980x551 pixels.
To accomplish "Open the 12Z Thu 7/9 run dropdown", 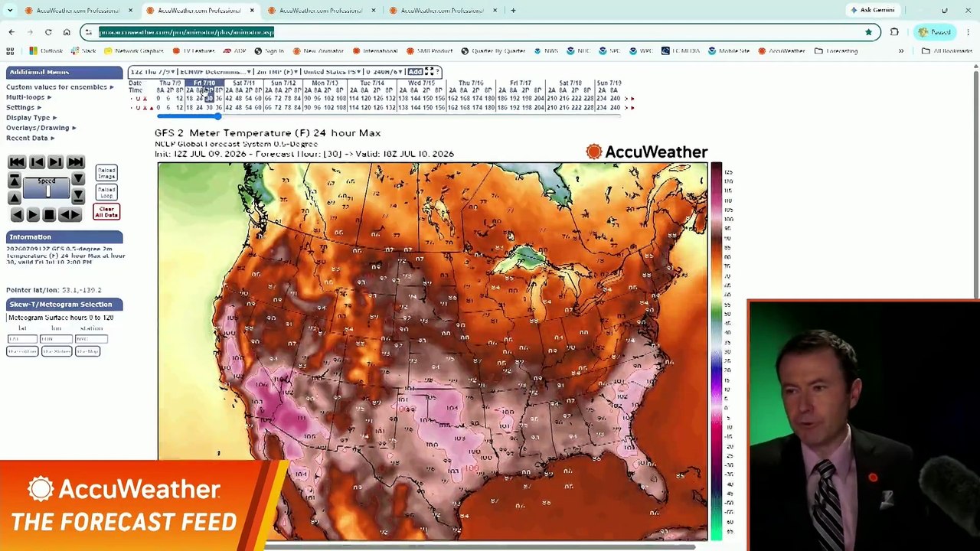I will point(152,72).
